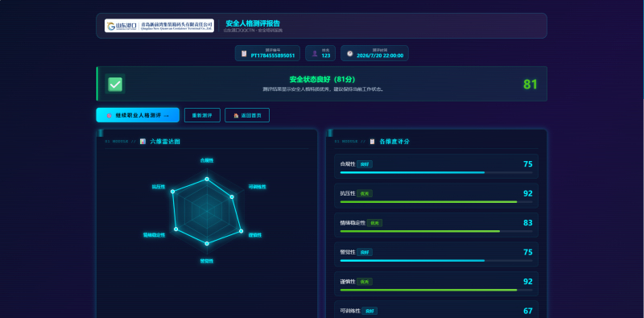644x318 pixels.
Task: Click the 良好 badge next to 警觉性
Action: coord(365,252)
